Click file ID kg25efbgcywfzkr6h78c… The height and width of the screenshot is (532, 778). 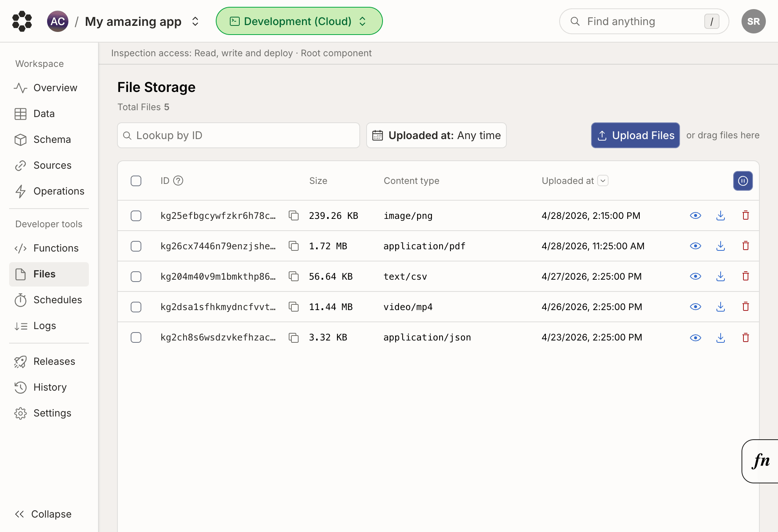coord(218,216)
